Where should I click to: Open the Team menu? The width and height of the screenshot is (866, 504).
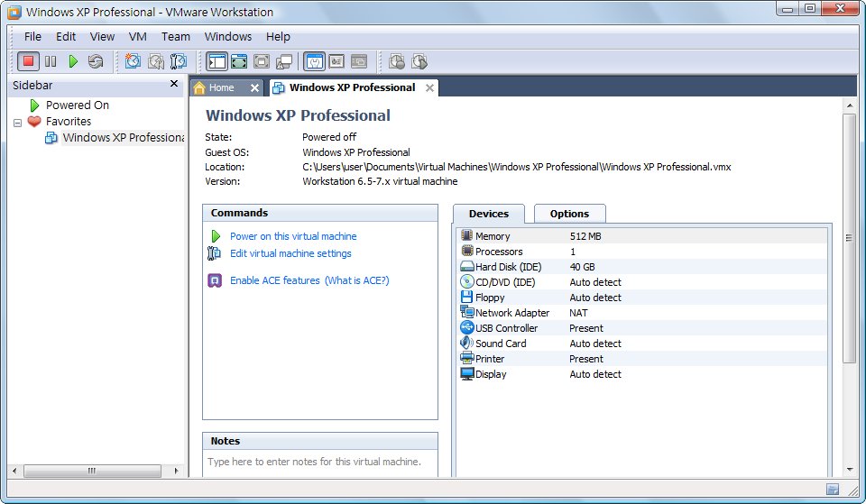tap(176, 36)
